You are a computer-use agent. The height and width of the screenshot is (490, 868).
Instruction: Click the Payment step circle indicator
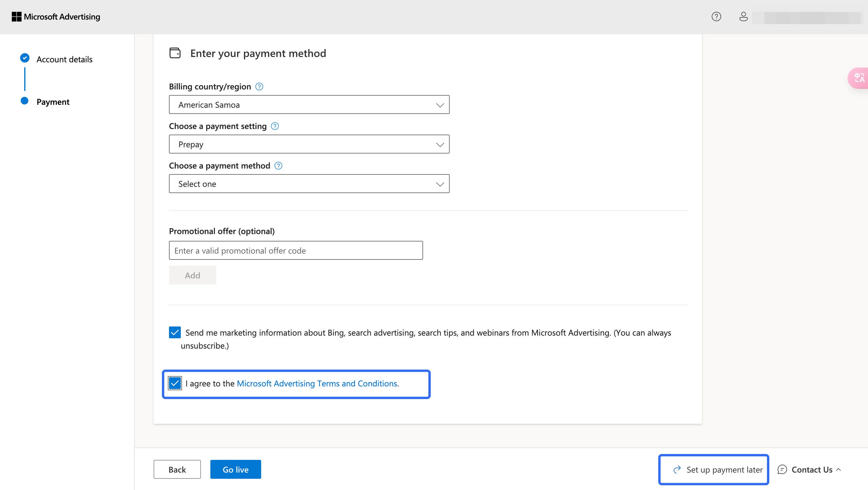tap(24, 101)
